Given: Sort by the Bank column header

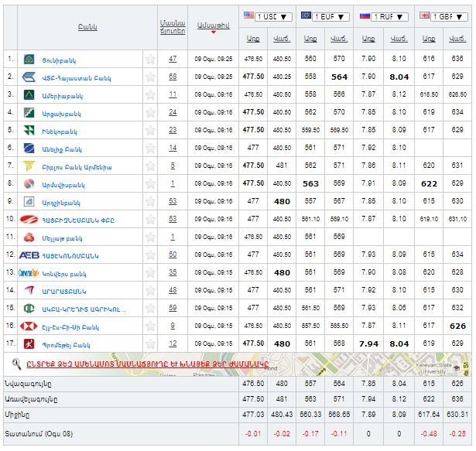Looking at the screenshot, I should 86,27.
